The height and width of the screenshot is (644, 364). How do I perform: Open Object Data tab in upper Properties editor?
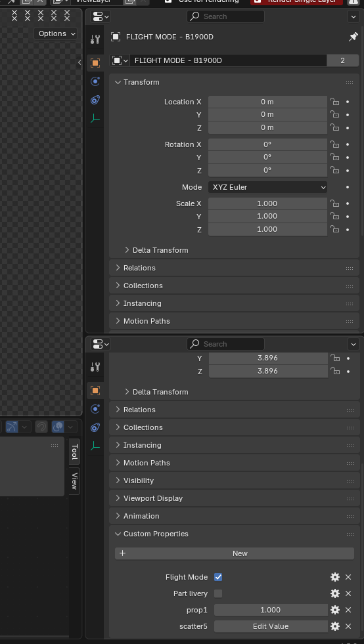click(95, 119)
